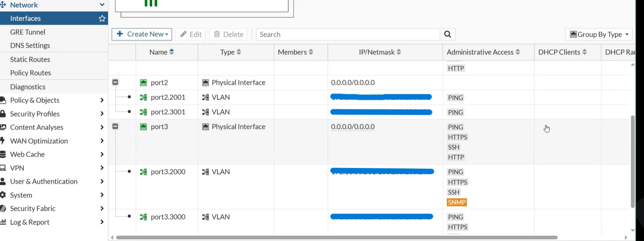Click the Search input field

point(348,34)
